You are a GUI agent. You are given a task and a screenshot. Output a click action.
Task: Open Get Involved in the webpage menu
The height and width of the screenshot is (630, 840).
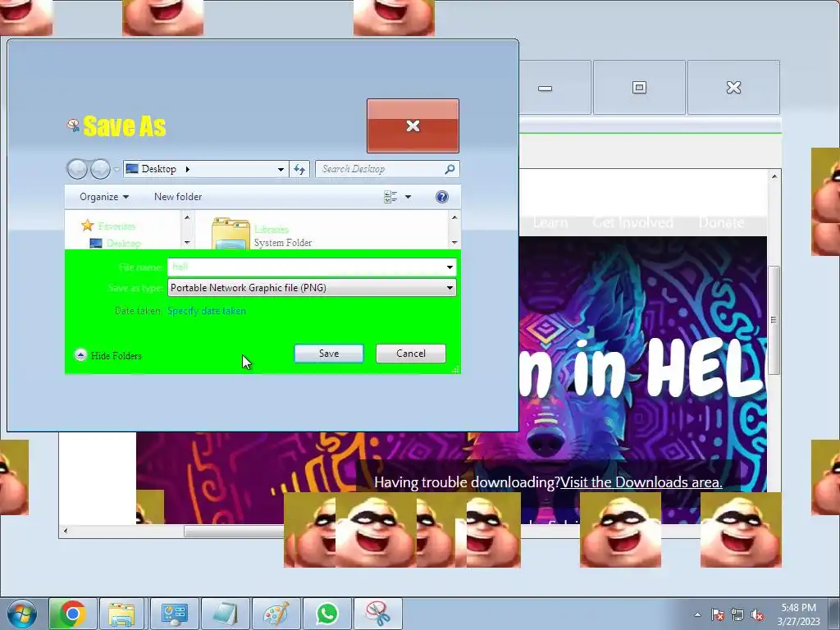[x=632, y=222]
